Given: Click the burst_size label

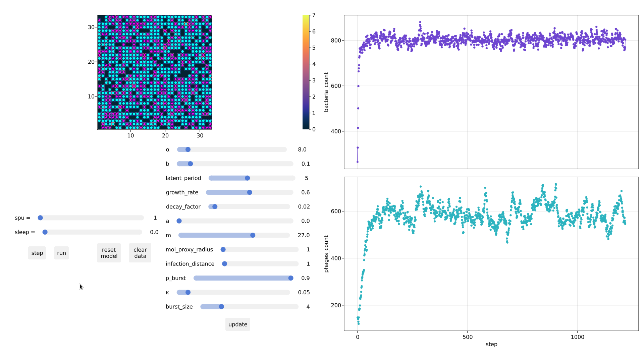Looking at the screenshot, I should (179, 307).
